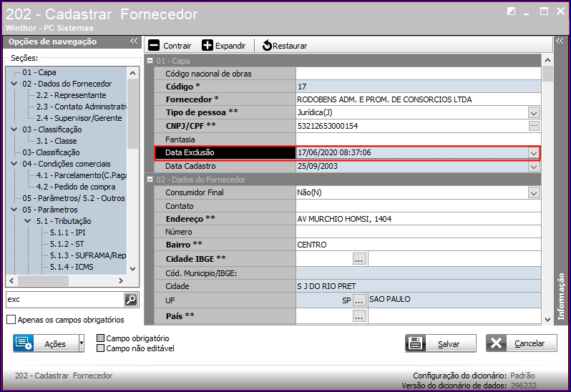The width and height of the screenshot is (571, 392).
Task: Click the Endereço field value
Action: click(x=419, y=219)
